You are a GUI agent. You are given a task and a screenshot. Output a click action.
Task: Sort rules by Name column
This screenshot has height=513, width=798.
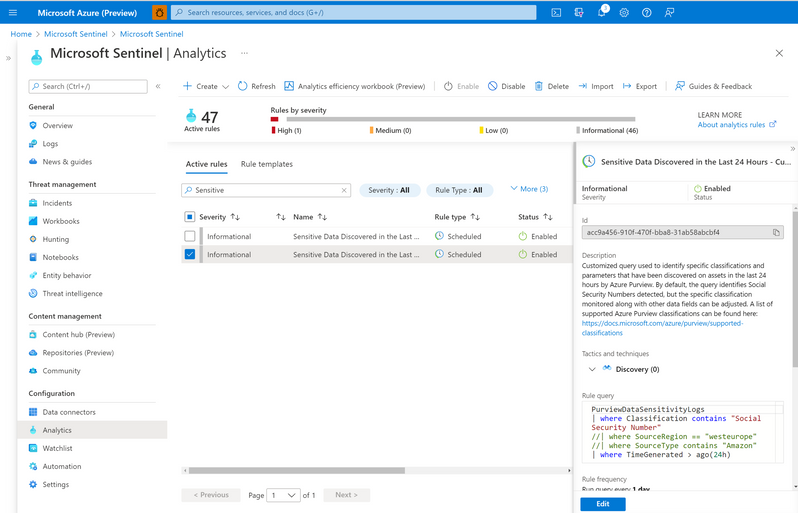pos(310,217)
